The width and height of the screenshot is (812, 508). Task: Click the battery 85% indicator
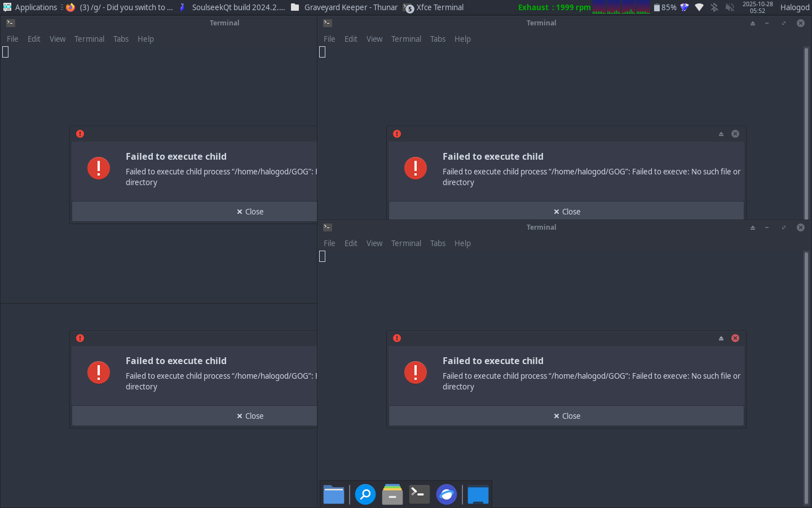pyautogui.click(x=665, y=7)
